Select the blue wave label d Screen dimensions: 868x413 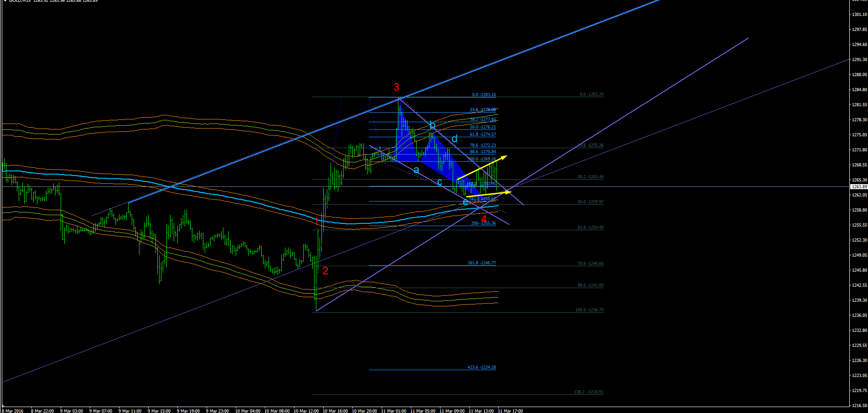click(x=455, y=139)
